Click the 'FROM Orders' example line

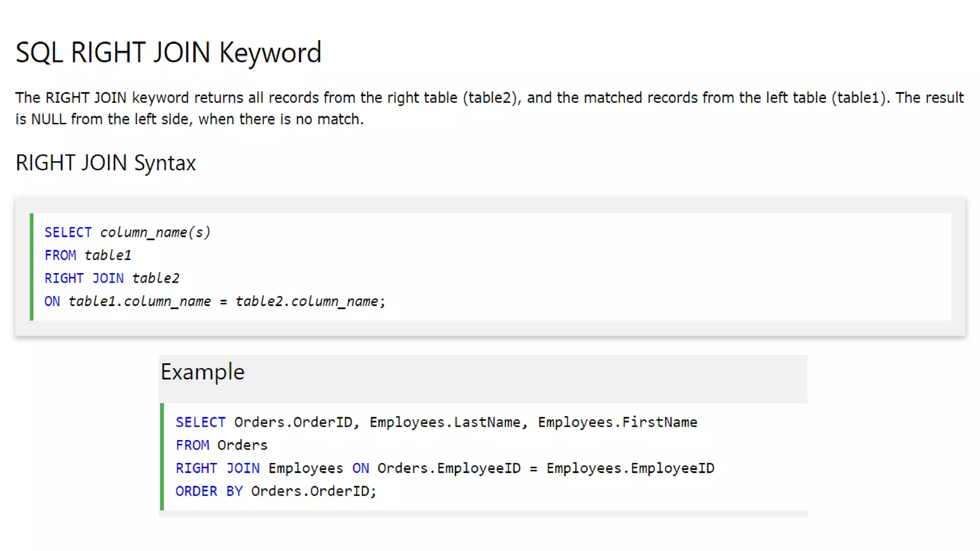(x=222, y=445)
